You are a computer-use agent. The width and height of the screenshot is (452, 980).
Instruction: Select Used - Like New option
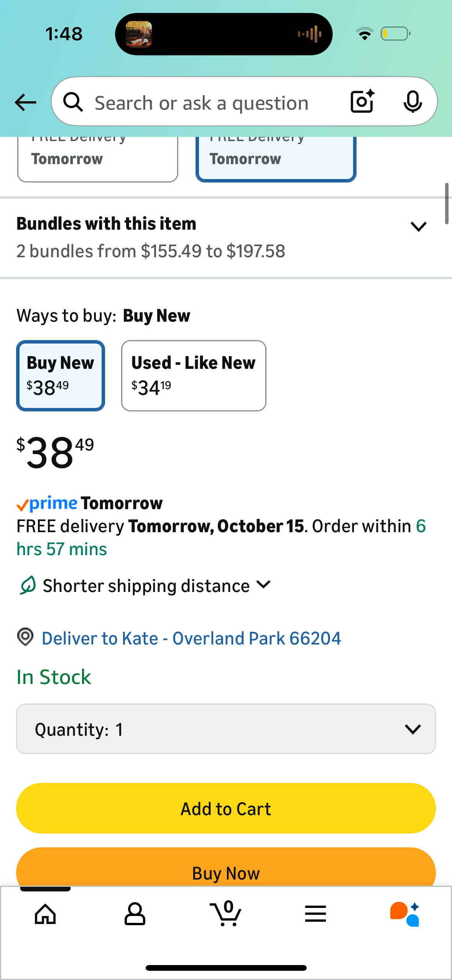click(194, 375)
